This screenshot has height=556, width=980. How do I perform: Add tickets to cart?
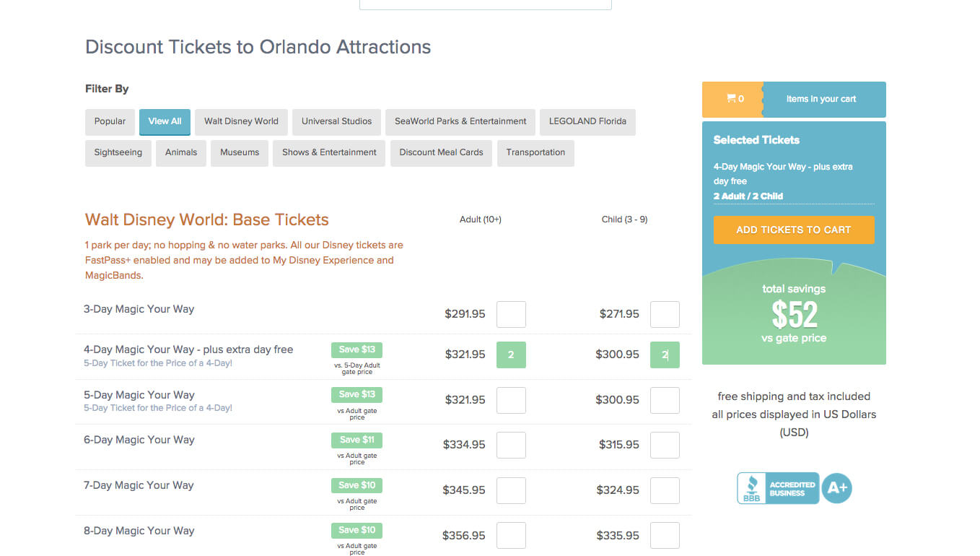tap(794, 230)
